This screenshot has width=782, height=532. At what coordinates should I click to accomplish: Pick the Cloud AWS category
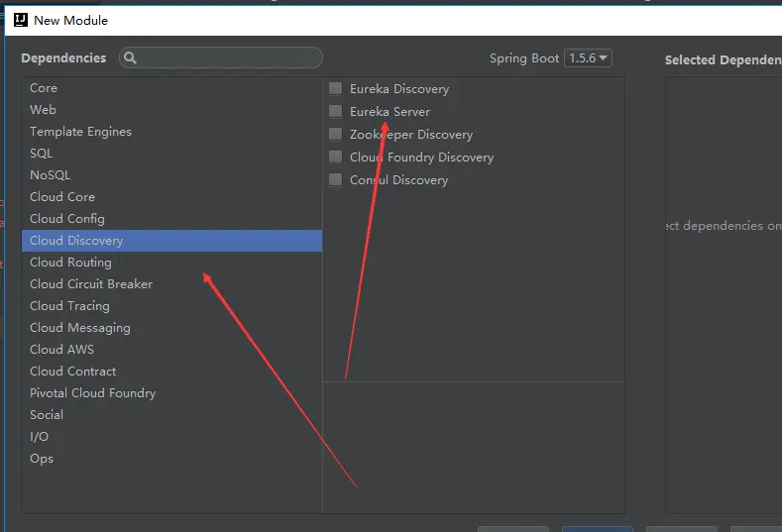(x=171, y=350)
